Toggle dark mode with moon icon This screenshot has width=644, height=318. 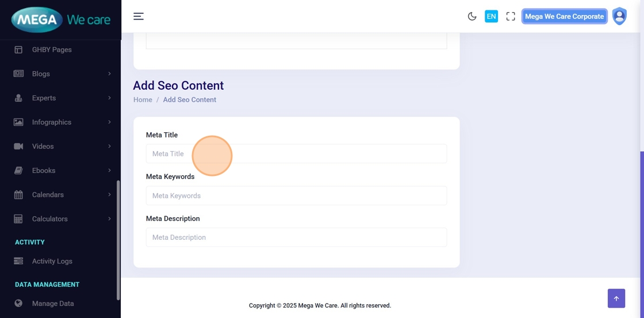tap(472, 16)
